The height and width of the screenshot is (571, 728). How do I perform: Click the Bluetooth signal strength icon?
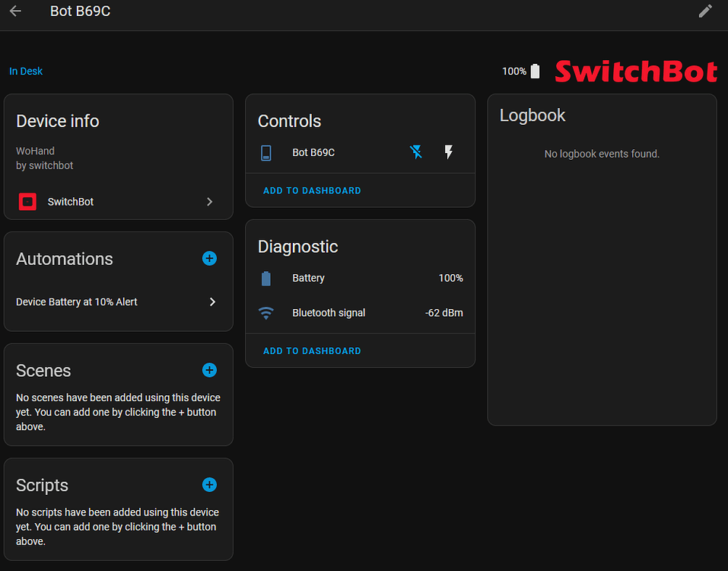point(265,312)
